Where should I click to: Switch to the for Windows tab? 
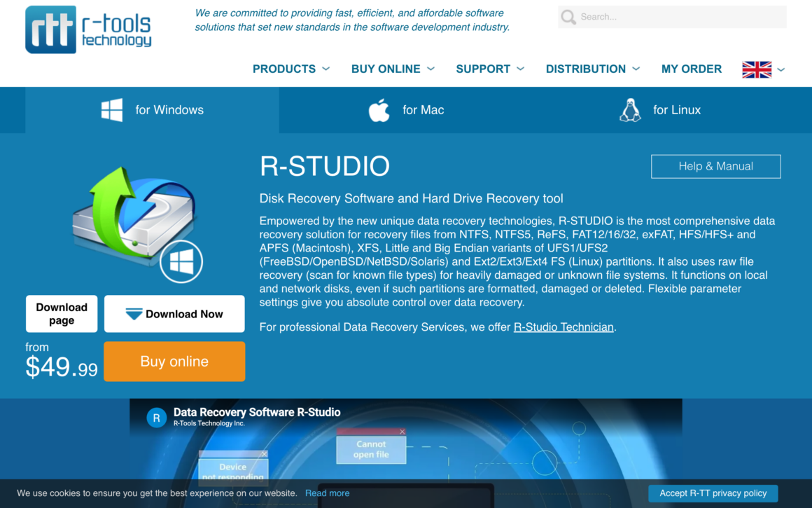click(x=153, y=110)
